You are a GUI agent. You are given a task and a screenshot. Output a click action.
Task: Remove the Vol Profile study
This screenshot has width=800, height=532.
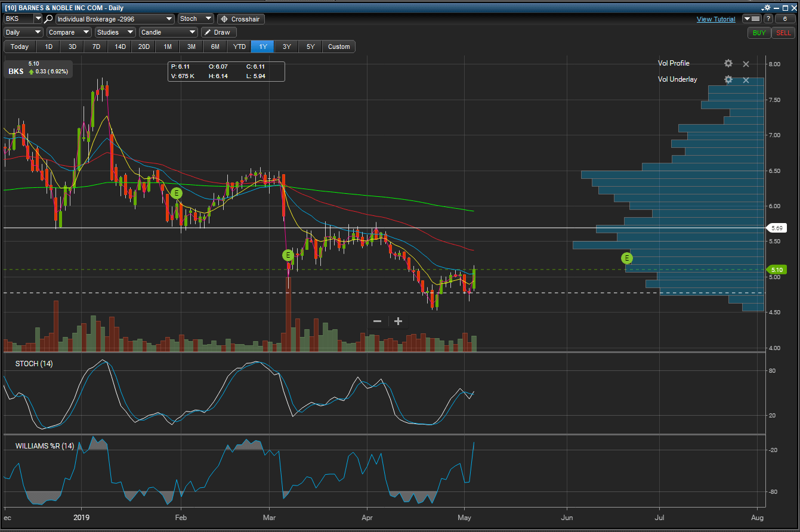[746, 64]
